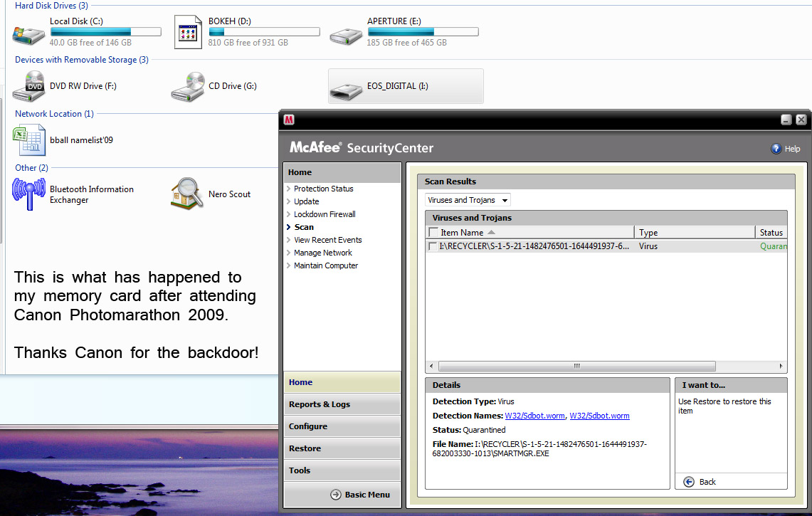Click the scroll right arrow in results
This screenshot has height=516, width=812.
click(x=781, y=367)
